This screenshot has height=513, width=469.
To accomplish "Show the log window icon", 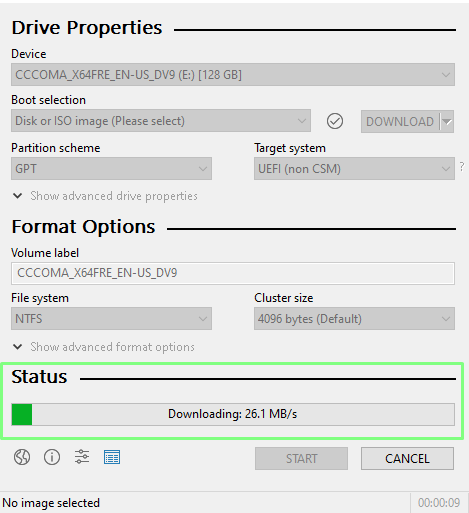I will (112, 457).
